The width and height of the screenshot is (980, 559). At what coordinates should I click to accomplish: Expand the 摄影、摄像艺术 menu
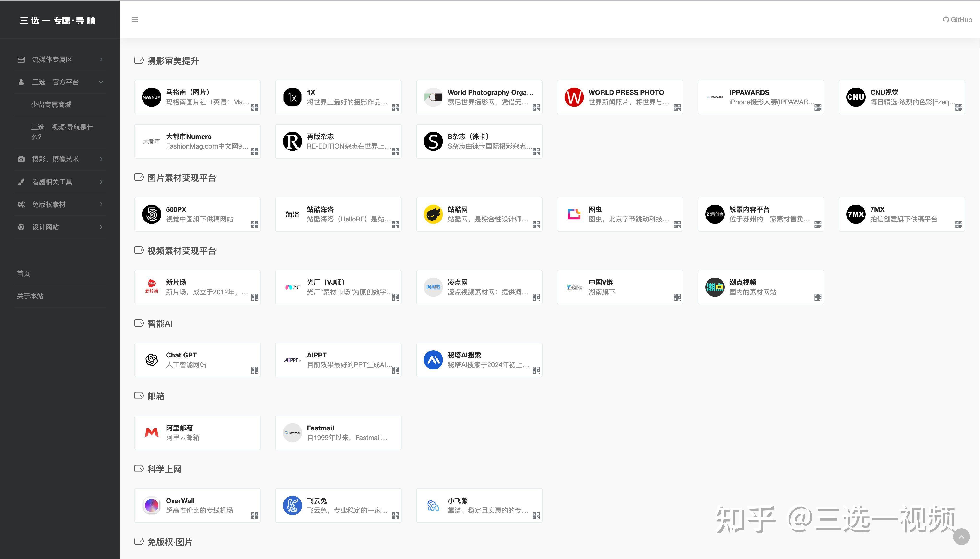[60, 159]
